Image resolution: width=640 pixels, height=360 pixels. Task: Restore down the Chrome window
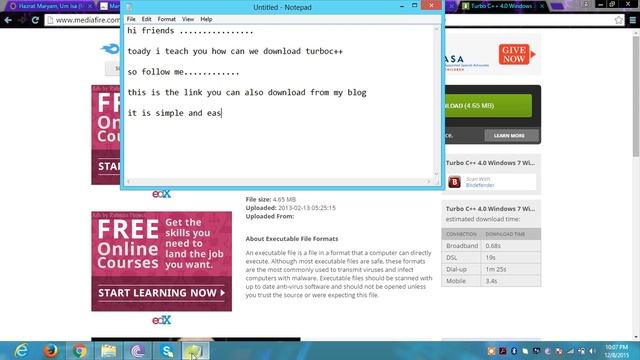612,4
